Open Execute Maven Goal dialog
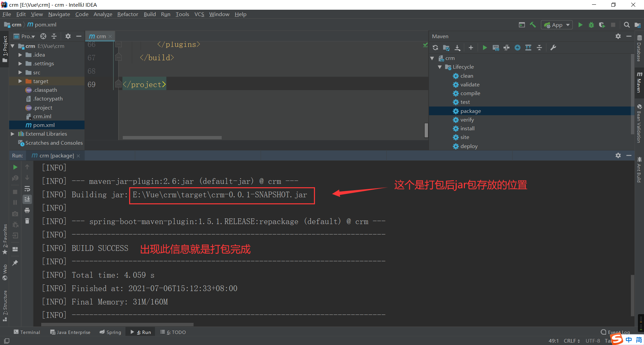644x345 pixels. coord(496,48)
